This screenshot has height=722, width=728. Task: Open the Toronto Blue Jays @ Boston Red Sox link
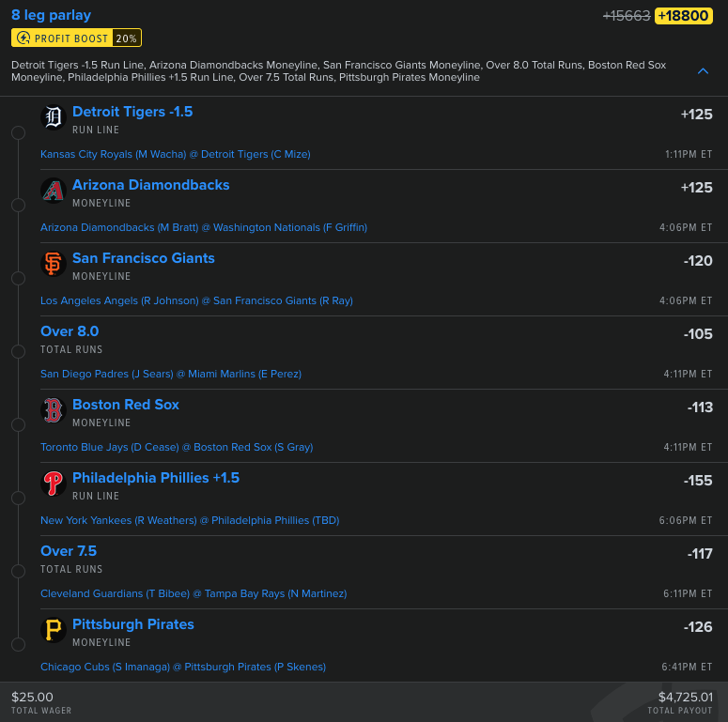click(x=177, y=447)
